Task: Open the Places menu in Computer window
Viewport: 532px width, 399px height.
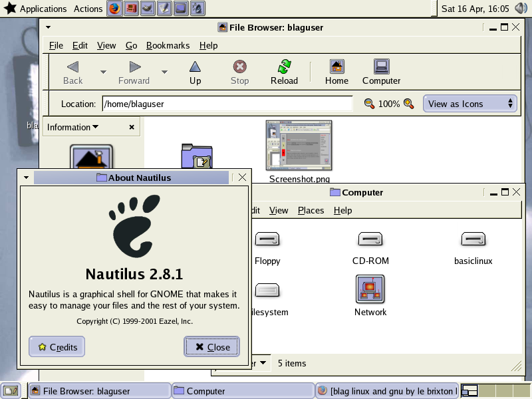Action: (x=311, y=210)
